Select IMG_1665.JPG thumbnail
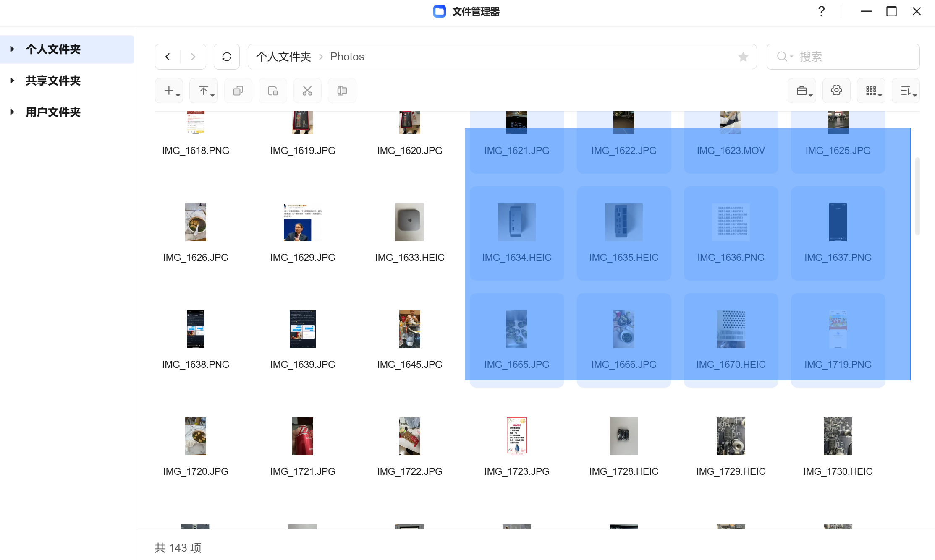This screenshot has height=560, width=935. coord(517,329)
